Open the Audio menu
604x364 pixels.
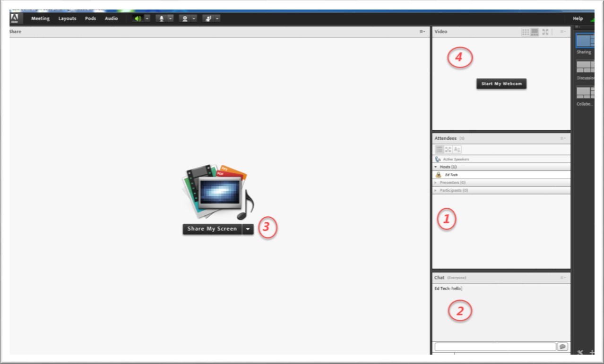click(111, 18)
